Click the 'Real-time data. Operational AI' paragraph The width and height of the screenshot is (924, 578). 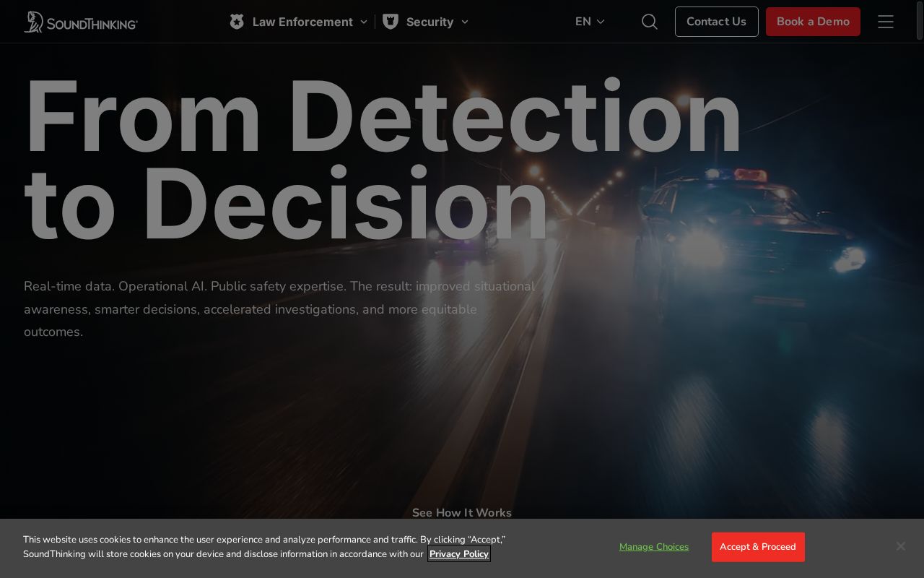coord(279,309)
